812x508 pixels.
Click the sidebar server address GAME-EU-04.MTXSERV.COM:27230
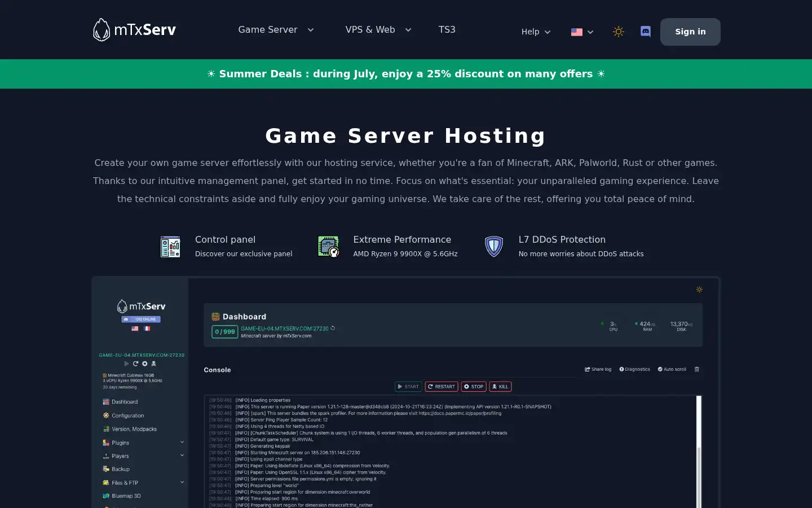142,355
